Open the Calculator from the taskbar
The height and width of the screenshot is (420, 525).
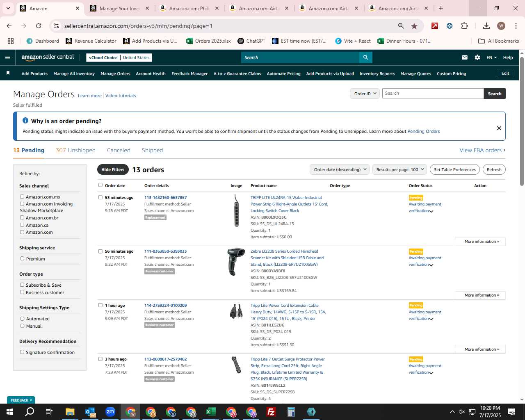click(x=291, y=412)
